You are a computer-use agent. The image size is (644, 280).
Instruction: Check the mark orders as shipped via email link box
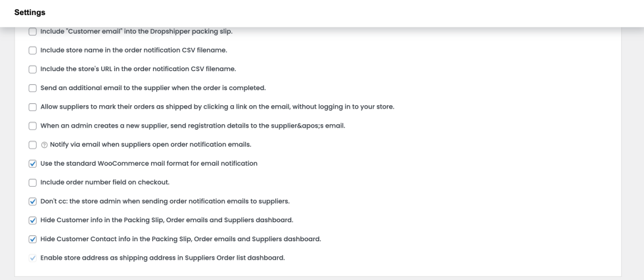click(x=33, y=107)
